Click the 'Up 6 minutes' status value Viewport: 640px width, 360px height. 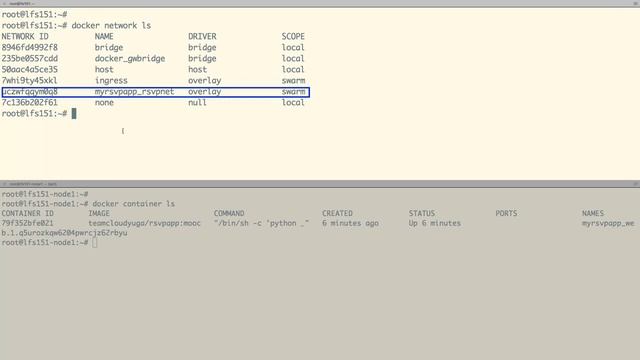coord(435,223)
